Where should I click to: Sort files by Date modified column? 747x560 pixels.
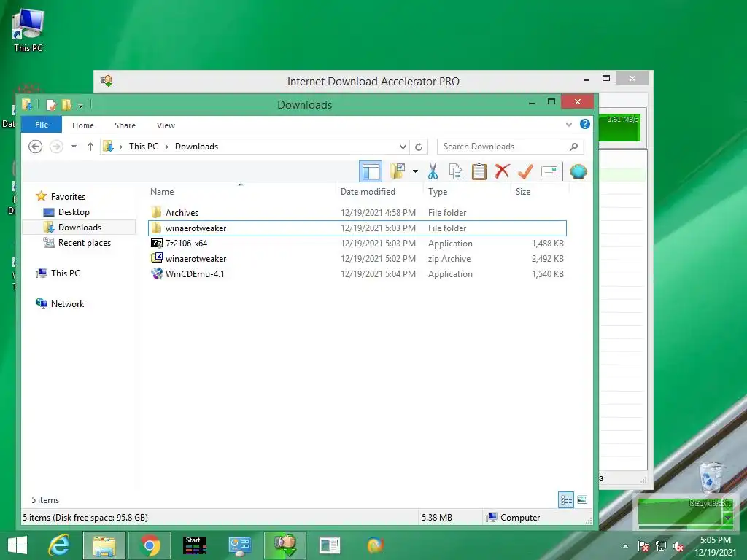pos(368,192)
